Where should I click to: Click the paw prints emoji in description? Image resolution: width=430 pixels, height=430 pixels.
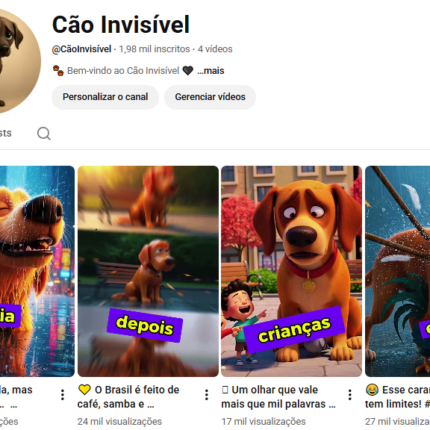(x=58, y=71)
